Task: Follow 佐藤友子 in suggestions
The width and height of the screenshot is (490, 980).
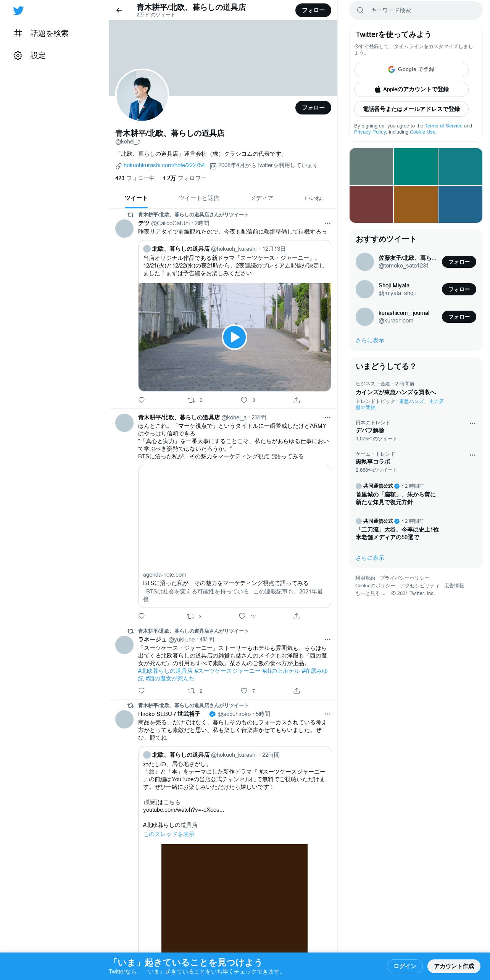Action: [459, 262]
